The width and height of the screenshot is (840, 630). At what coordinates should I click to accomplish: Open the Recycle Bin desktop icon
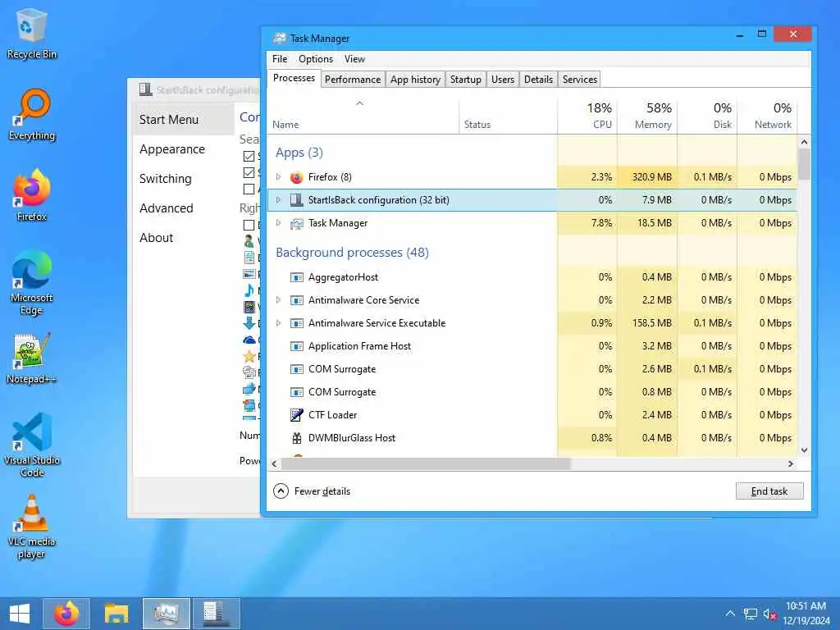click(x=32, y=33)
